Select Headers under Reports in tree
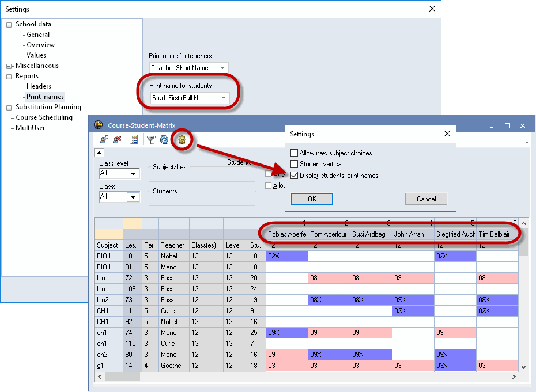The width and height of the screenshot is (536, 392). (39, 86)
